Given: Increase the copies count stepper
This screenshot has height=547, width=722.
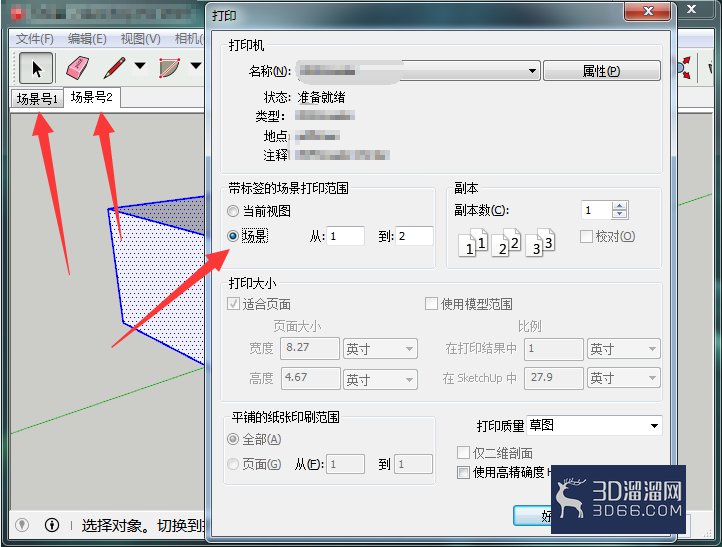Looking at the screenshot, I should coord(619,206).
